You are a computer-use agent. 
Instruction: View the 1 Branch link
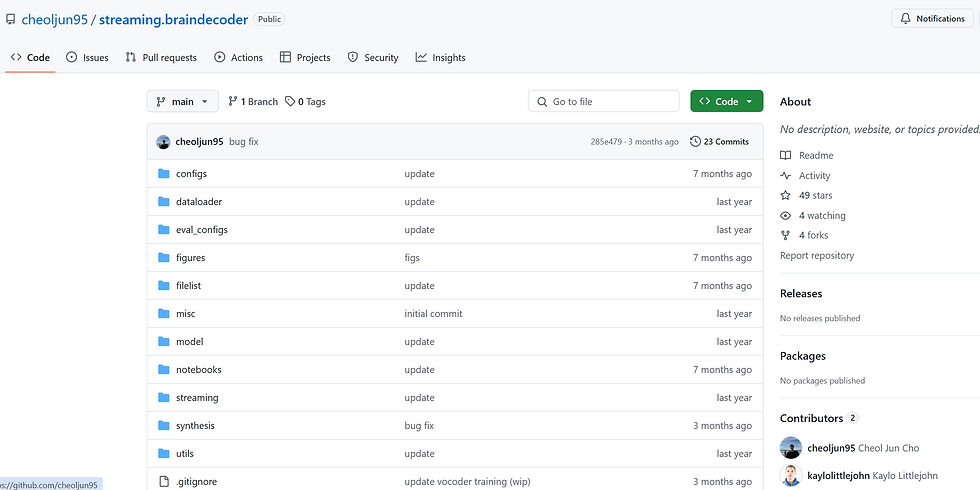pos(253,101)
